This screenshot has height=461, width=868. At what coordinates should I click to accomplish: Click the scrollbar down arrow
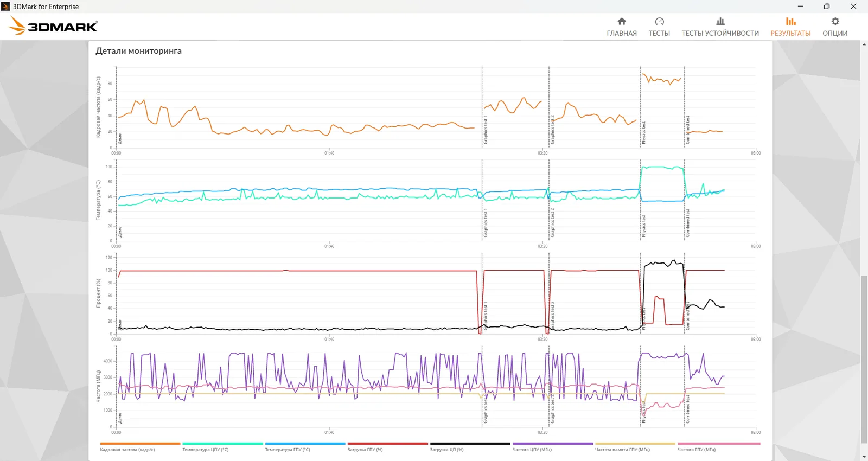point(864,457)
